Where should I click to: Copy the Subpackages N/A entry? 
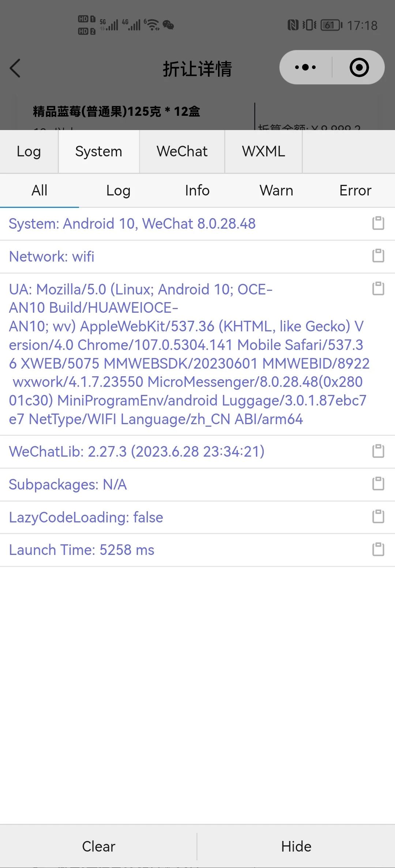click(378, 484)
